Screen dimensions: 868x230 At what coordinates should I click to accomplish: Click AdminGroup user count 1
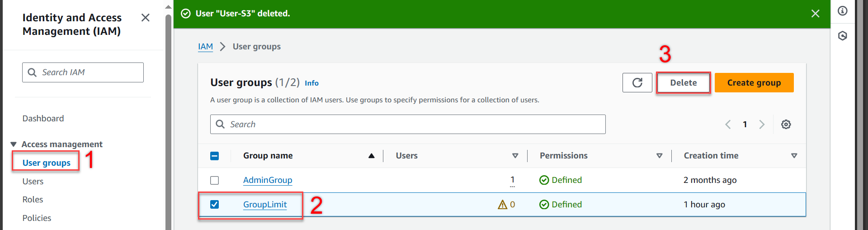coord(512,180)
